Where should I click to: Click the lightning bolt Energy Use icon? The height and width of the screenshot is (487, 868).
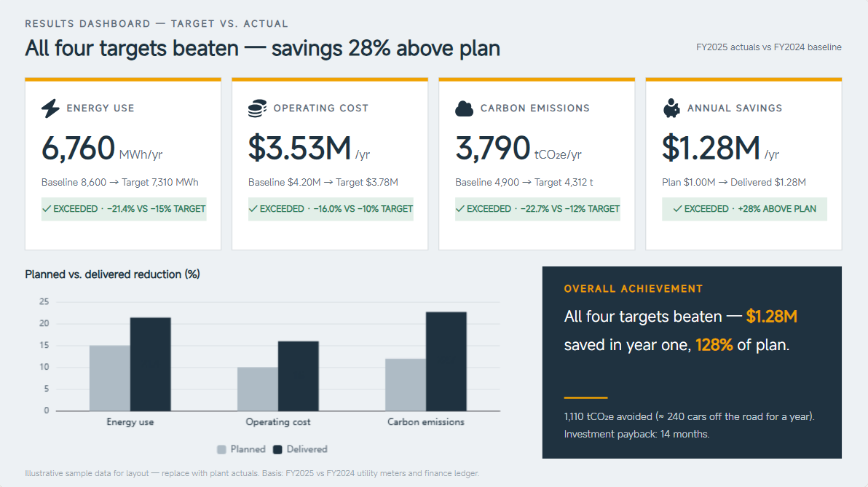click(50, 108)
